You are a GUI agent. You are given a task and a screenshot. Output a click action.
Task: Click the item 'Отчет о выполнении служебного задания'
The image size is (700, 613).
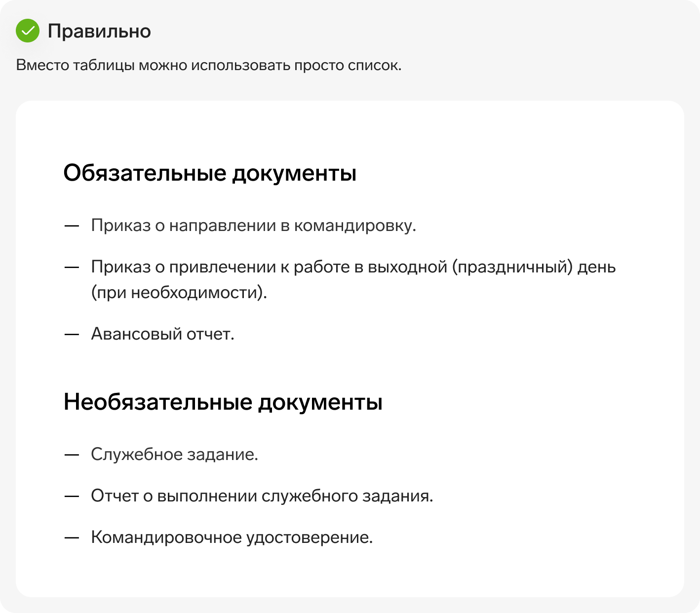pos(262,496)
